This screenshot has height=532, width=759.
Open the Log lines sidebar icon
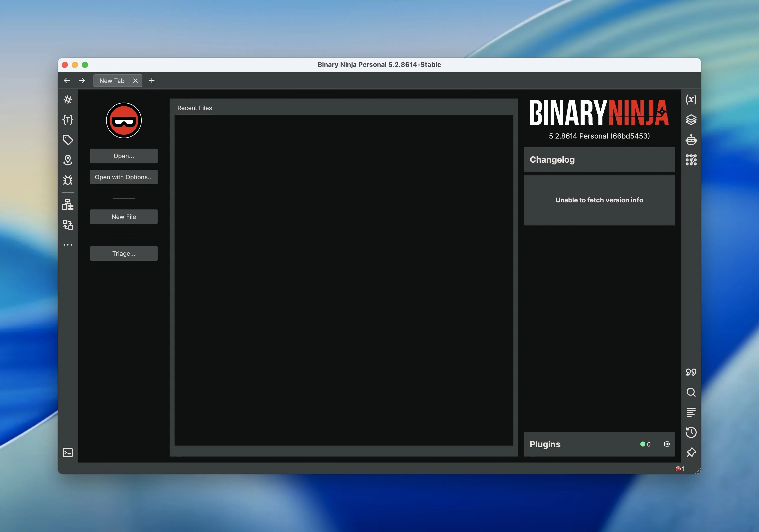click(691, 412)
